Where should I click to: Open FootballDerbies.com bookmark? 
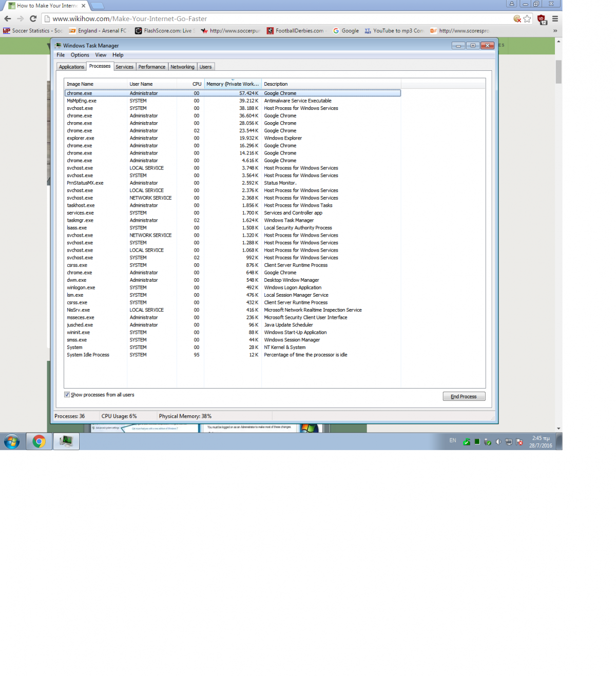point(296,31)
